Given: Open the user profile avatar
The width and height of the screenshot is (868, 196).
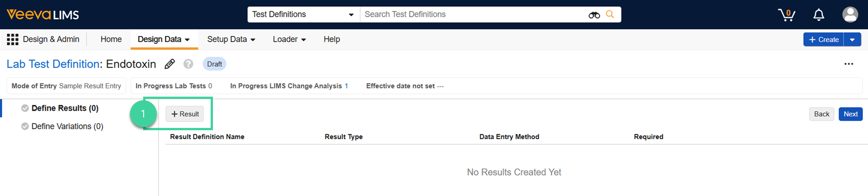Looking at the screenshot, I should tap(850, 15).
